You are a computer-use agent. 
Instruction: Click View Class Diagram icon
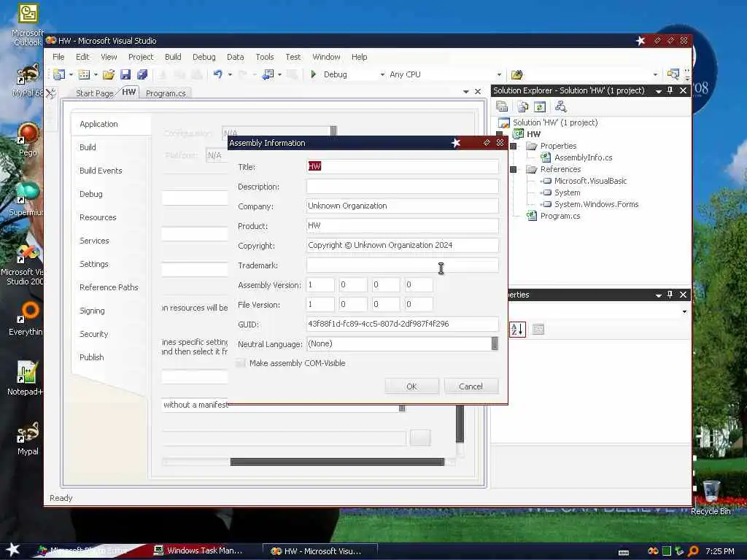click(x=561, y=106)
